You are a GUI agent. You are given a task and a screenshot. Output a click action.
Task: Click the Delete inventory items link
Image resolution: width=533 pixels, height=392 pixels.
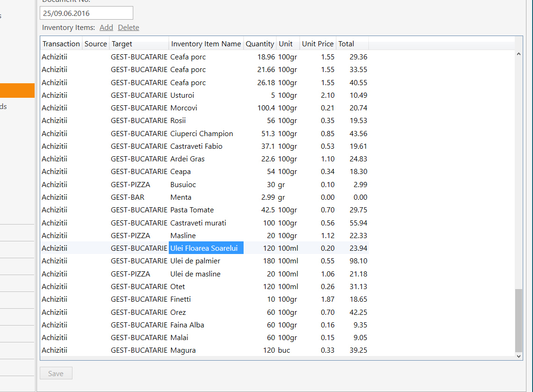pyautogui.click(x=128, y=28)
